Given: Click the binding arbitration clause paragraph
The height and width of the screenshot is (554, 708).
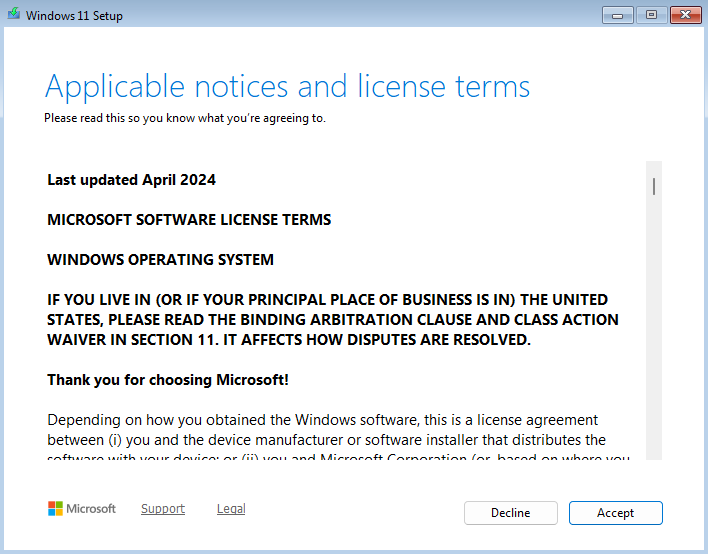Looking at the screenshot, I should [333, 320].
